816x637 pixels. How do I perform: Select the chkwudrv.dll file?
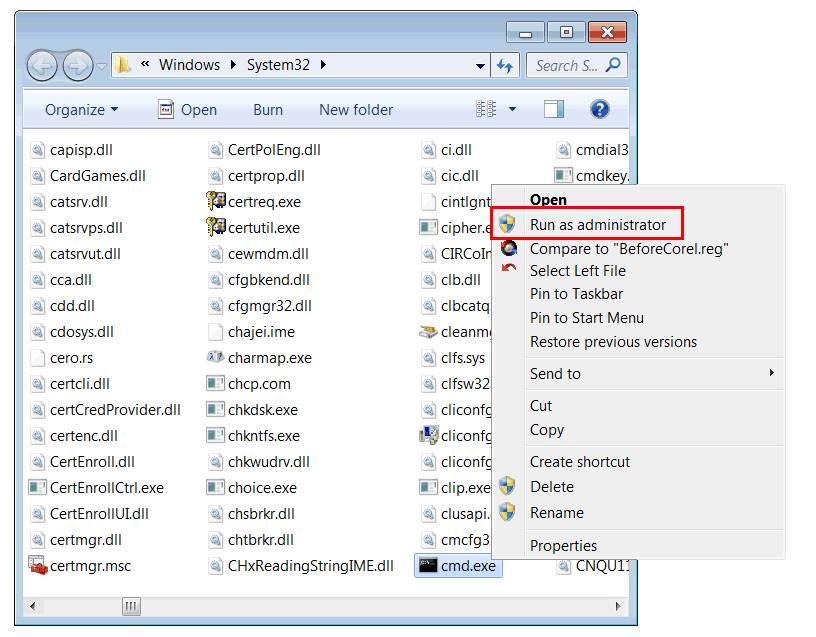259,462
